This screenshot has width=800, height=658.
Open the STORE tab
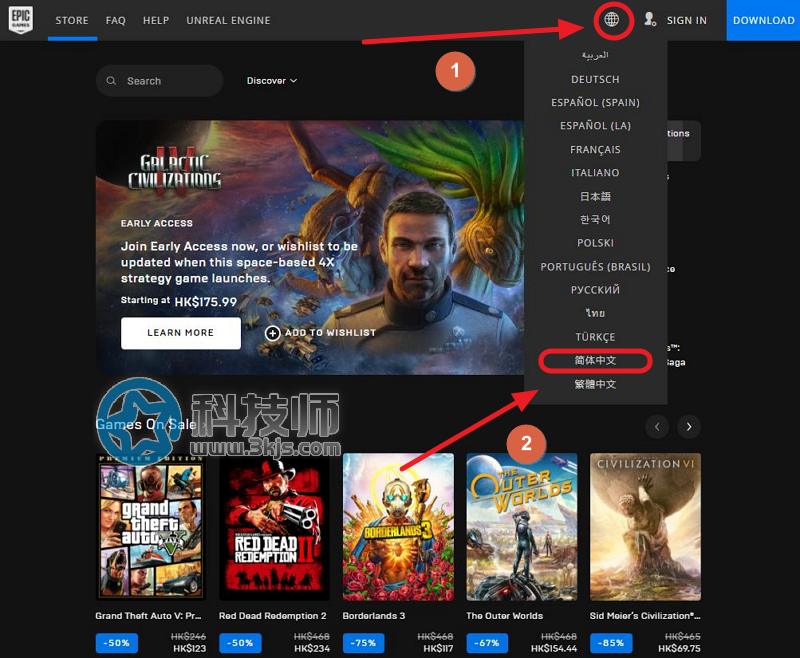click(72, 20)
